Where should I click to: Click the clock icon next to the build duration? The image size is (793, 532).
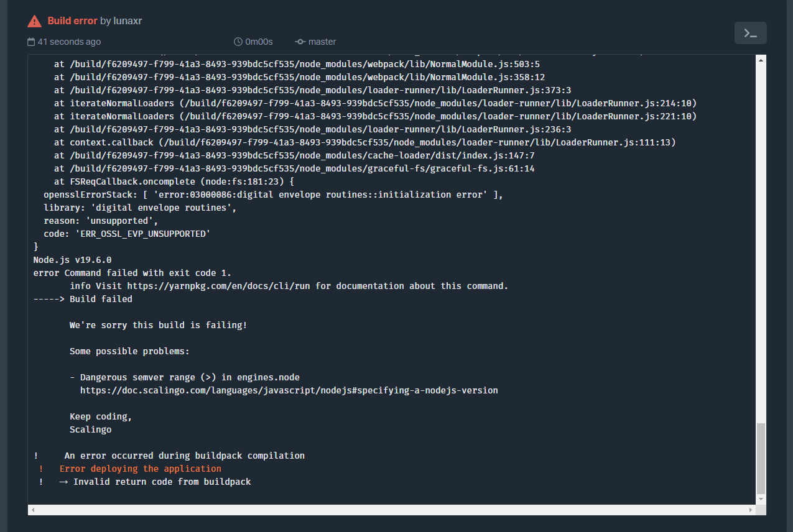tap(238, 42)
